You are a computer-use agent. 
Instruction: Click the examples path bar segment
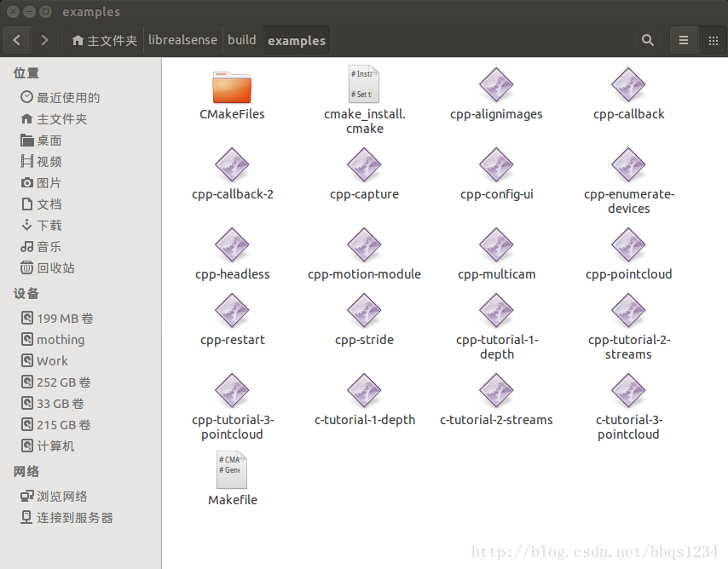pyautogui.click(x=296, y=40)
